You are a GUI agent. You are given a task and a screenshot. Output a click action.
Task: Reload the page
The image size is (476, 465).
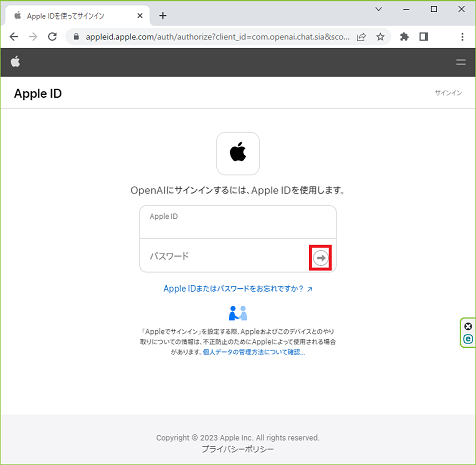[52, 37]
